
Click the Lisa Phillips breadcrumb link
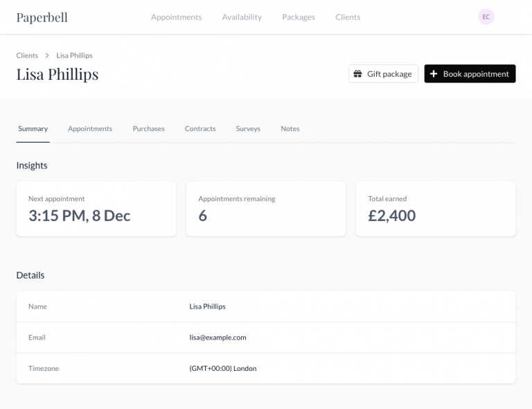point(74,55)
